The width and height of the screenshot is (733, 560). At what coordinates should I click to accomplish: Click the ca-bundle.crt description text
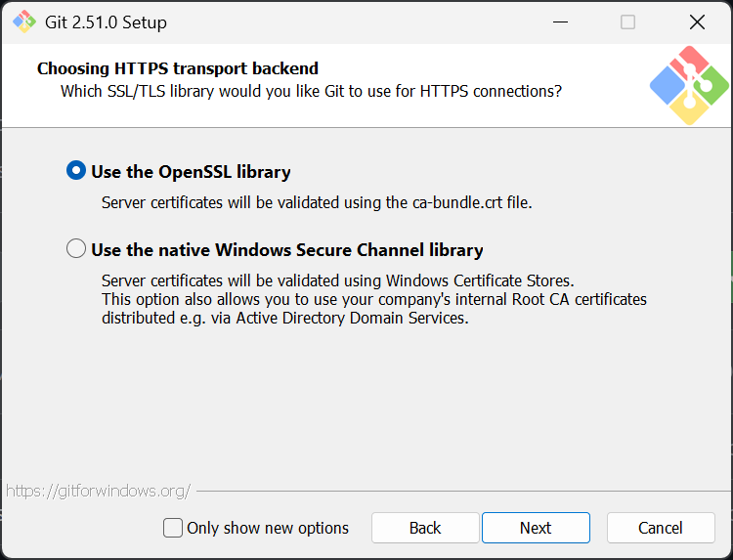317,203
